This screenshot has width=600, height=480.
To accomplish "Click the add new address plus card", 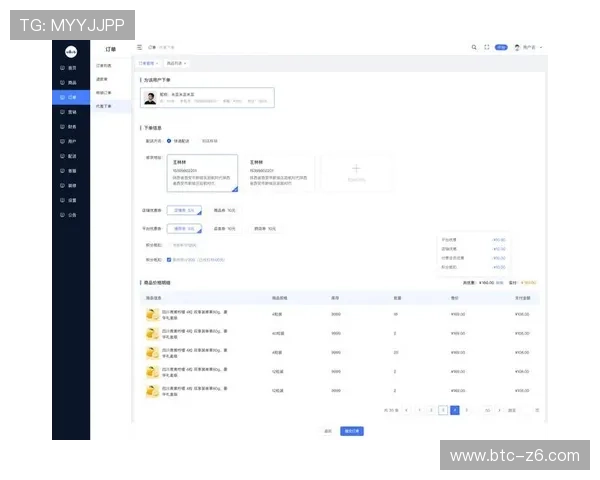I will point(356,172).
